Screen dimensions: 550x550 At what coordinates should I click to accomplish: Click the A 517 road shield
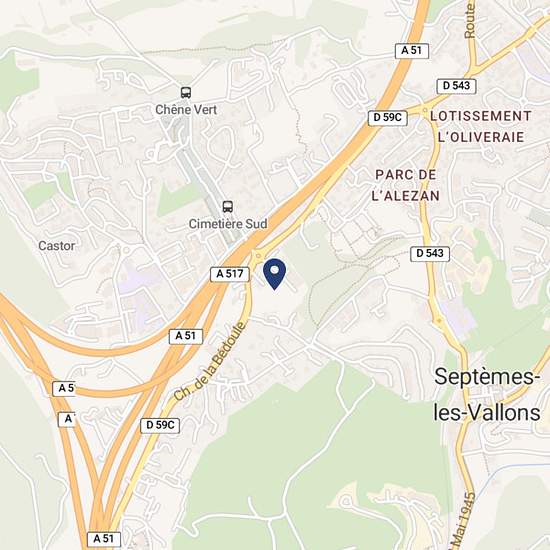(230, 274)
